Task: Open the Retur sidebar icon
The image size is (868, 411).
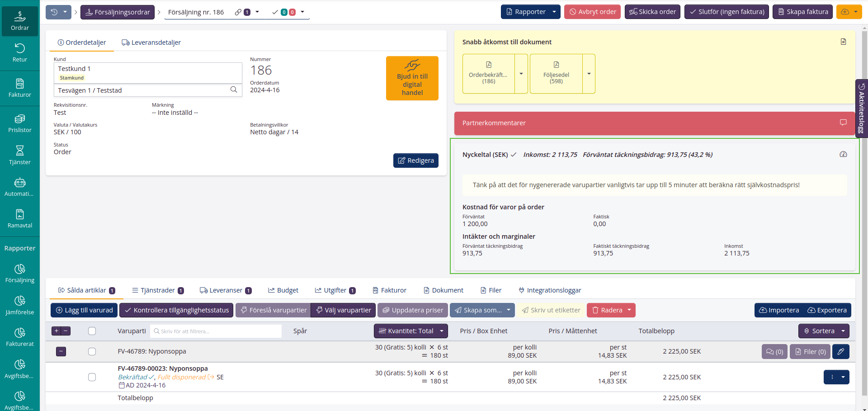Action: pos(20,53)
